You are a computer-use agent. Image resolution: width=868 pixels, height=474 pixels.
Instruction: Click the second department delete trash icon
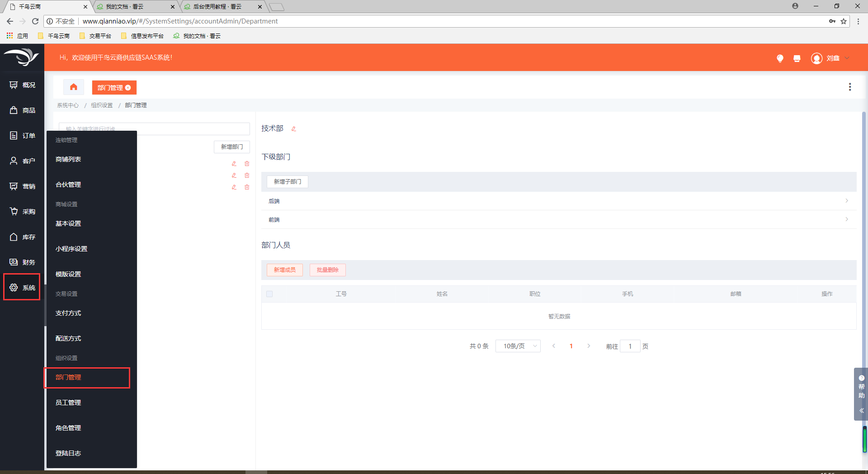pos(247,175)
